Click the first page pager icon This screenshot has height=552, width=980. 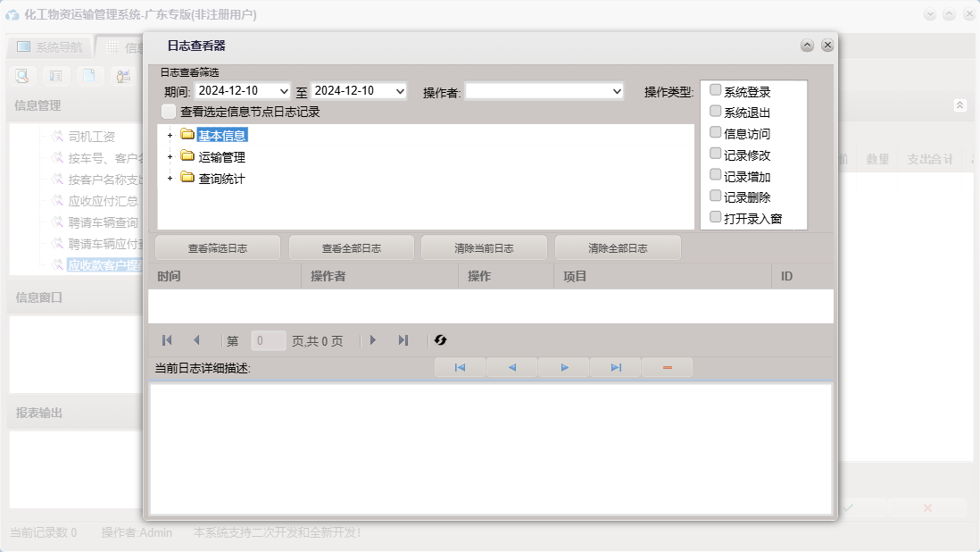tap(167, 340)
